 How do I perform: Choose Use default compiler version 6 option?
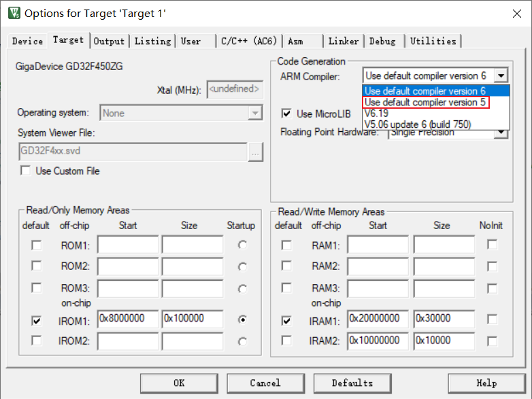point(436,91)
